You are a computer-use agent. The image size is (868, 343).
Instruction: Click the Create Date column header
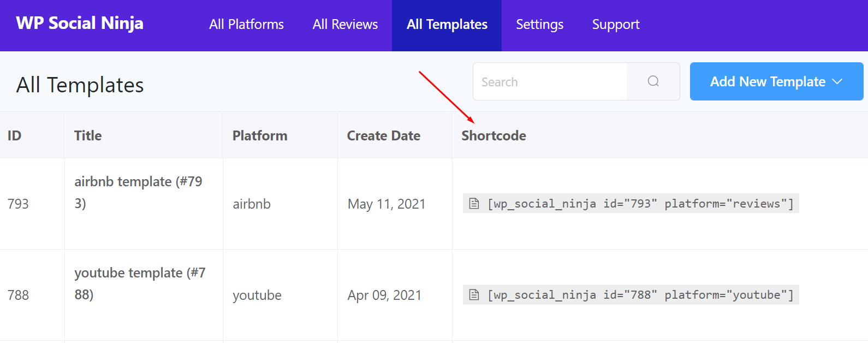(x=383, y=135)
